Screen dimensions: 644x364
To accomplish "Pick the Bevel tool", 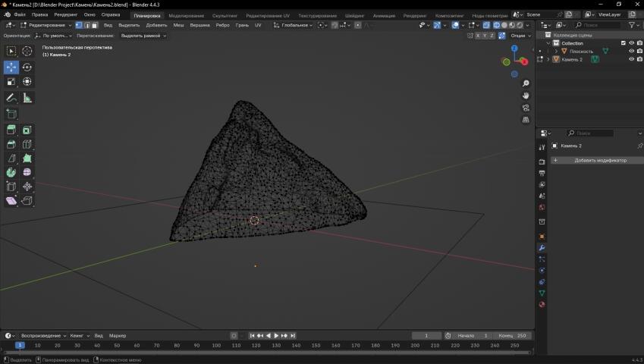I will (x=11, y=144).
